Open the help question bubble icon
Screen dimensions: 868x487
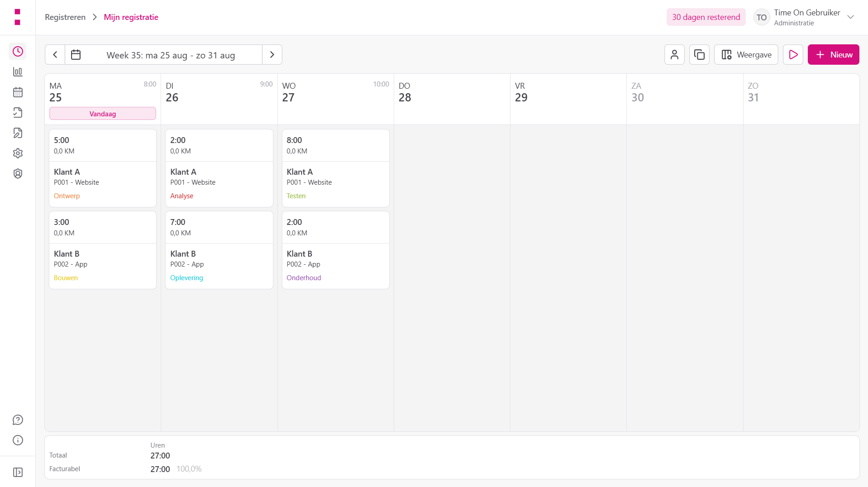[x=18, y=420]
